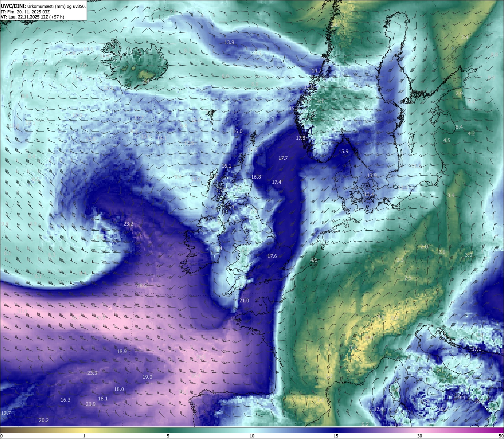Click the 18.1 value over the Atlantic

(103, 399)
